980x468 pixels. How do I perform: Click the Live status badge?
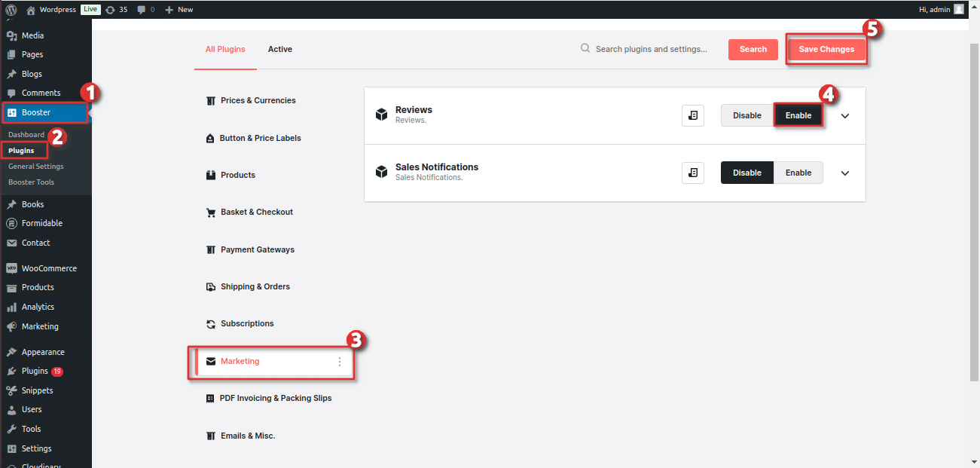[x=90, y=10]
